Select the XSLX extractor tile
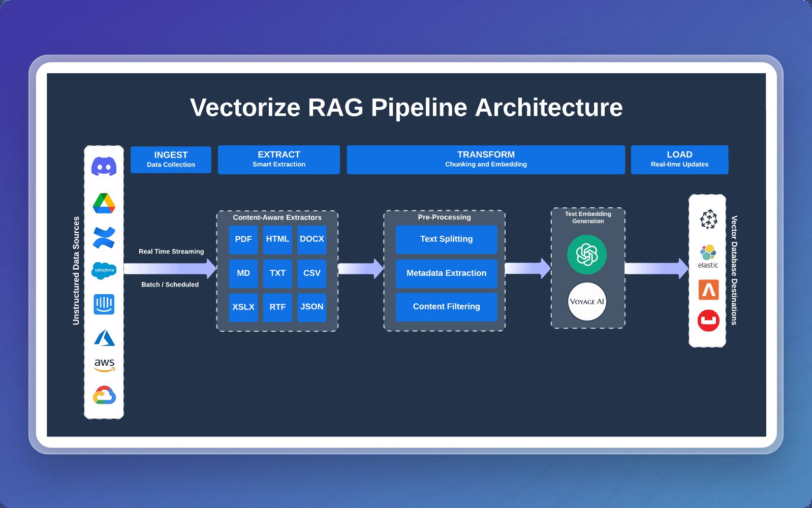The width and height of the screenshot is (812, 508). click(x=243, y=307)
